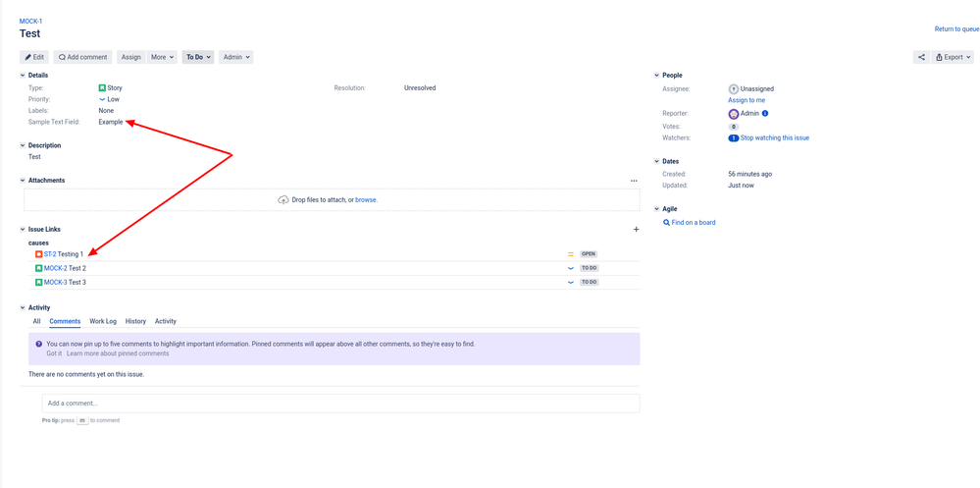Click the browse link in Attachments
Image resolution: width=980 pixels, height=488 pixels.
click(x=366, y=200)
